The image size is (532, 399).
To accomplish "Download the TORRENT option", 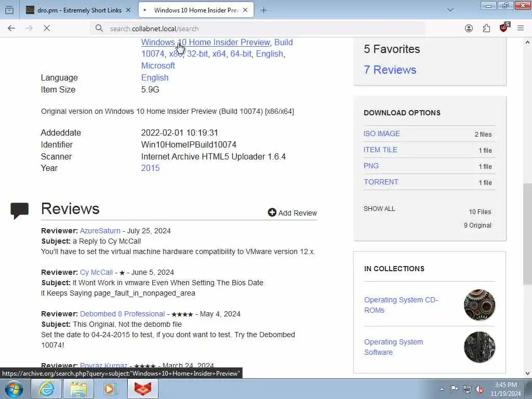I will coord(381,182).
